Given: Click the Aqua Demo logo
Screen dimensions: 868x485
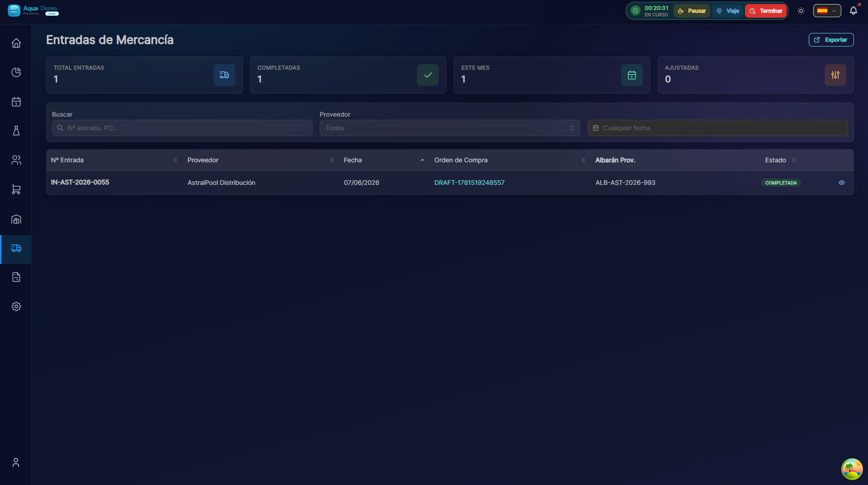Looking at the screenshot, I should (x=33, y=10).
